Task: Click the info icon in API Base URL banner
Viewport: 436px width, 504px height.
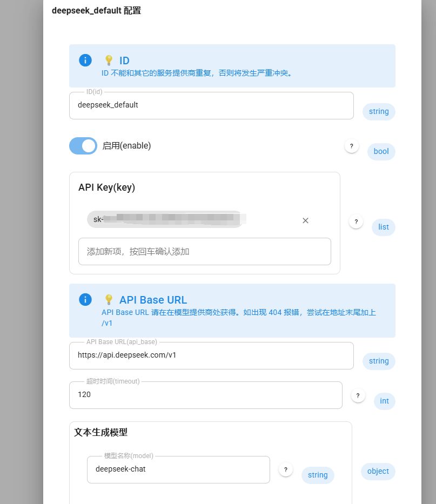Action: [x=85, y=300]
